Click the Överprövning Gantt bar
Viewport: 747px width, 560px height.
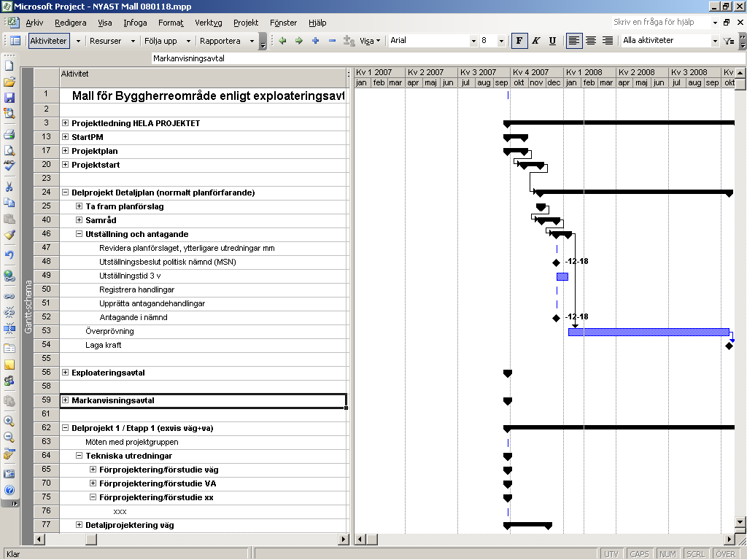pyautogui.click(x=649, y=332)
